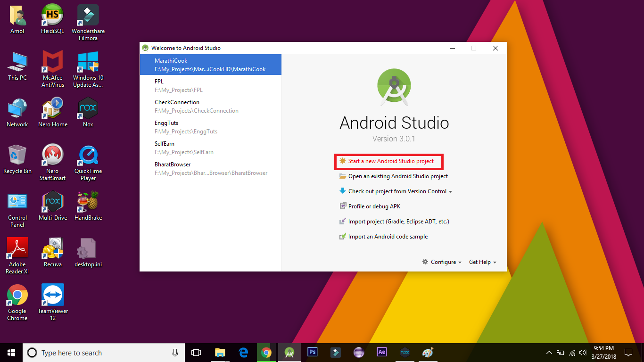Open the SelfEarn recent project
Viewport: 644px width, 362px height.
(211, 148)
